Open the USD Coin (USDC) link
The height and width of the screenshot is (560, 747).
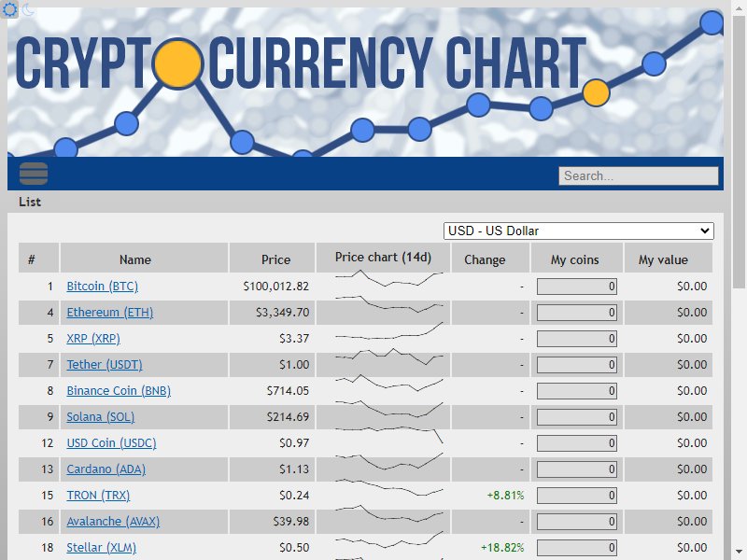[x=111, y=443]
